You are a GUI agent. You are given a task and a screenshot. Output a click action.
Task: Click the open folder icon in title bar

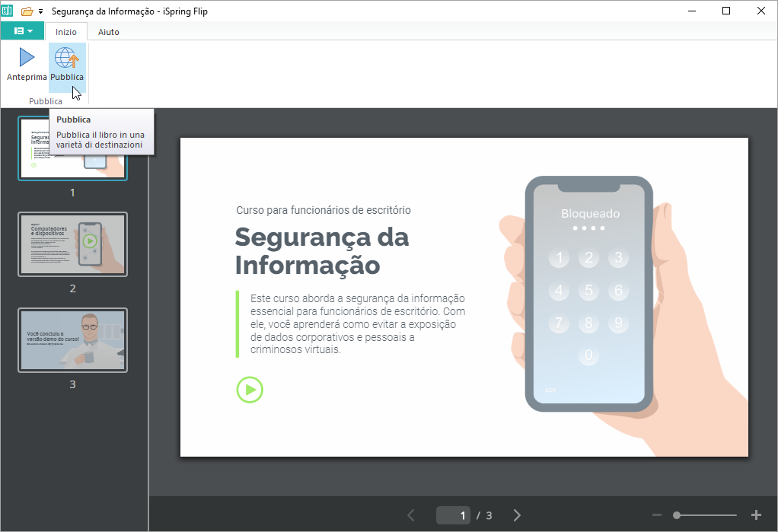coord(27,11)
